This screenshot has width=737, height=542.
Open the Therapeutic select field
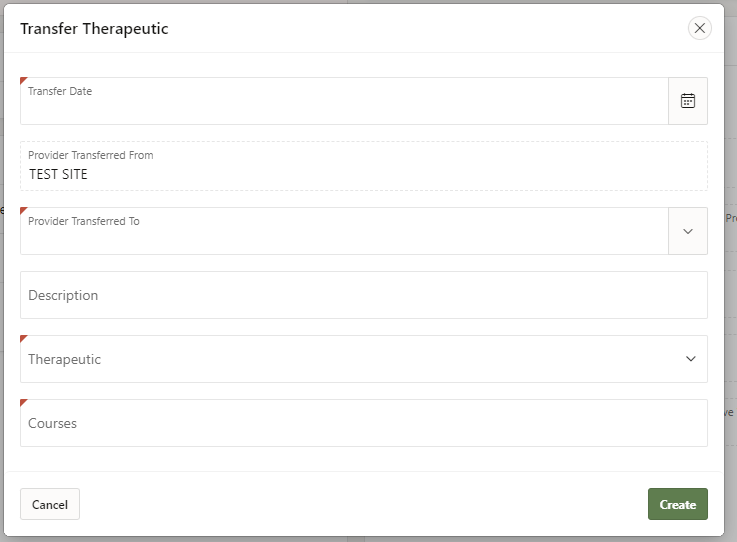pos(350,359)
